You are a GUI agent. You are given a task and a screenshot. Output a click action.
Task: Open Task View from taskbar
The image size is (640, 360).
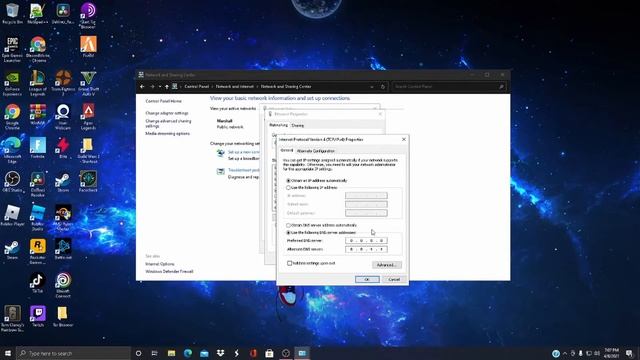[155, 353]
